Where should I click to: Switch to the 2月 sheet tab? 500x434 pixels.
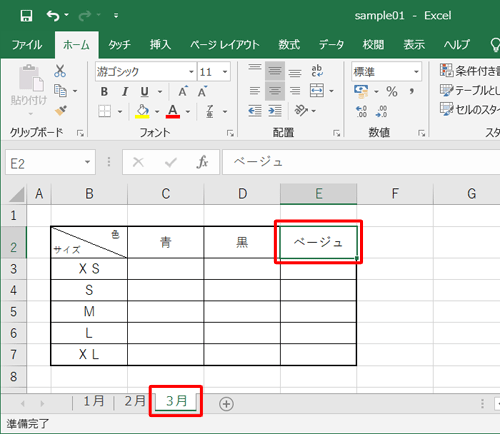[x=135, y=401]
